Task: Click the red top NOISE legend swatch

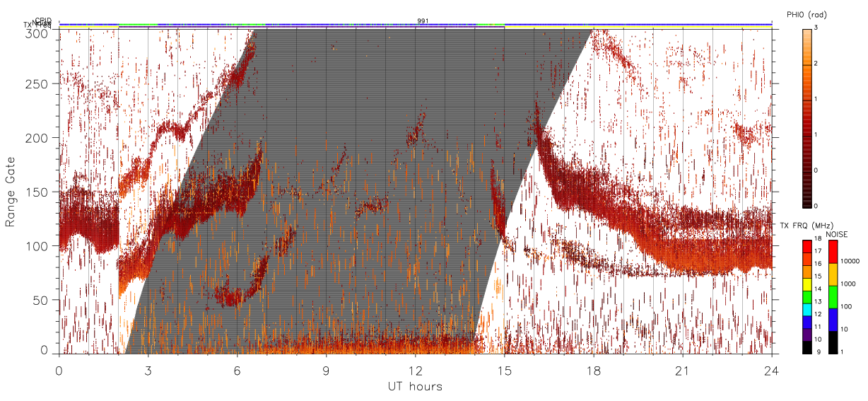Action: pyautogui.click(x=833, y=252)
